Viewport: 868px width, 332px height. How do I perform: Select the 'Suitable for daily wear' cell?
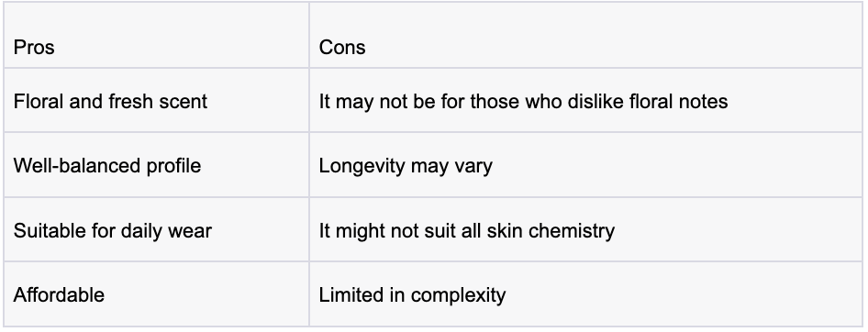point(157,229)
